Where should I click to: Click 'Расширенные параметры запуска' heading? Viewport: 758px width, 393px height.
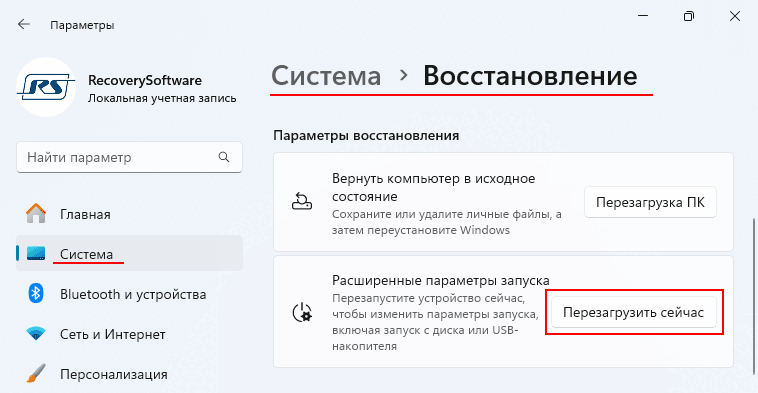[x=441, y=280]
